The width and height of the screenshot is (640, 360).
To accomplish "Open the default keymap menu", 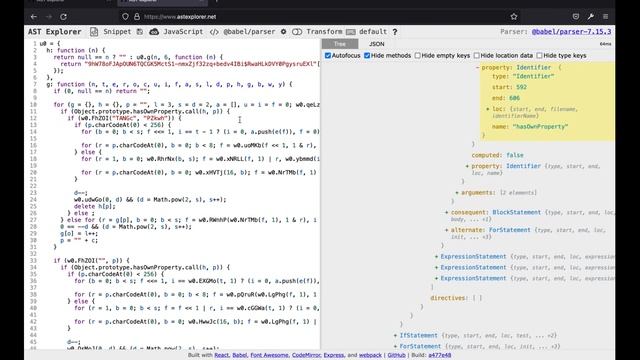I will [373, 31].
